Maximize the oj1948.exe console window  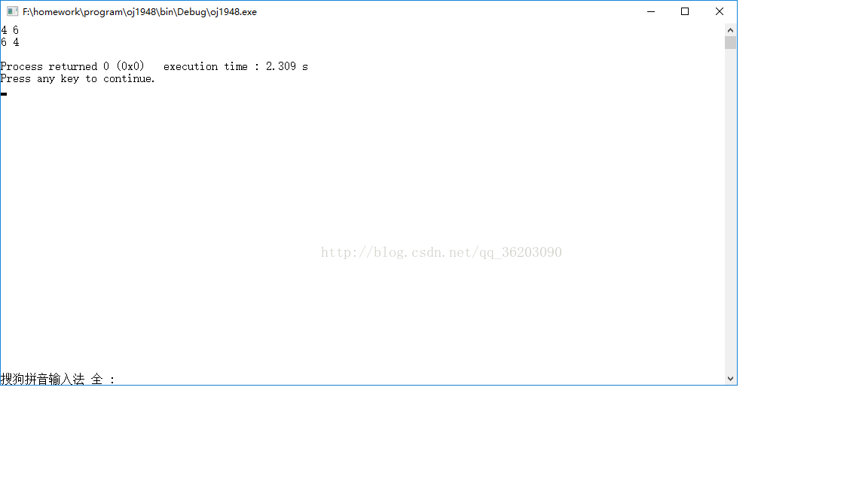pyautogui.click(x=685, y=11)
